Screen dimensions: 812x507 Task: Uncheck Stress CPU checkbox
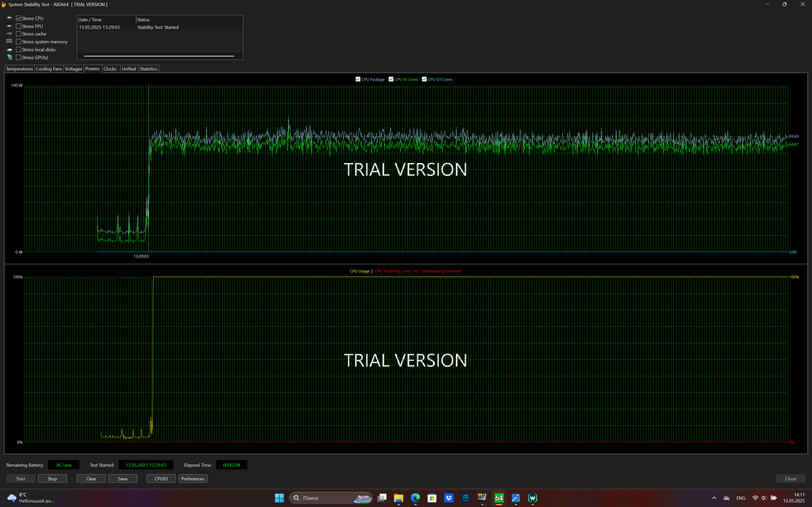pos(19,19)
